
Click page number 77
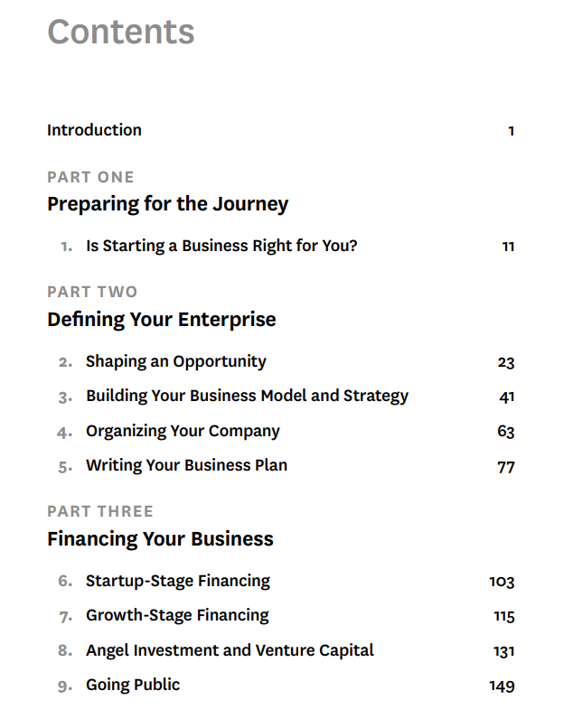505,467
